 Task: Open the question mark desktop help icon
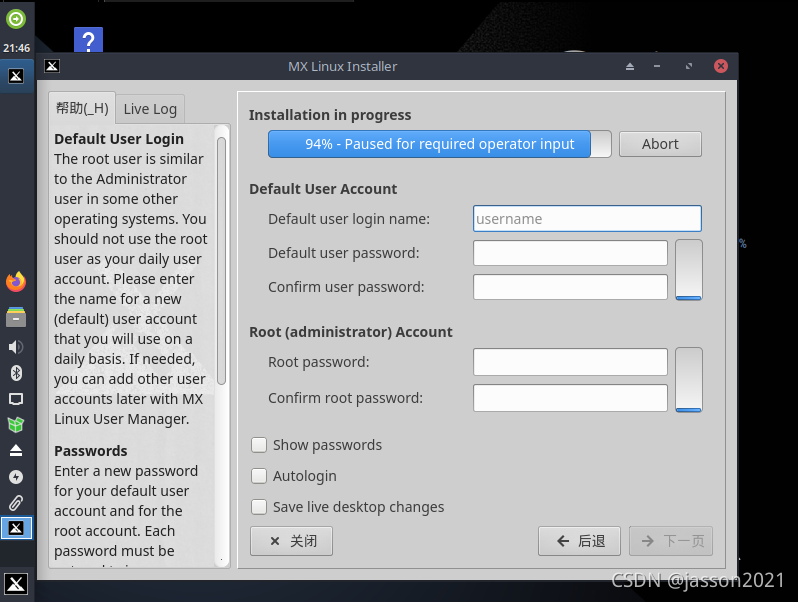click(x=89, y=40)
